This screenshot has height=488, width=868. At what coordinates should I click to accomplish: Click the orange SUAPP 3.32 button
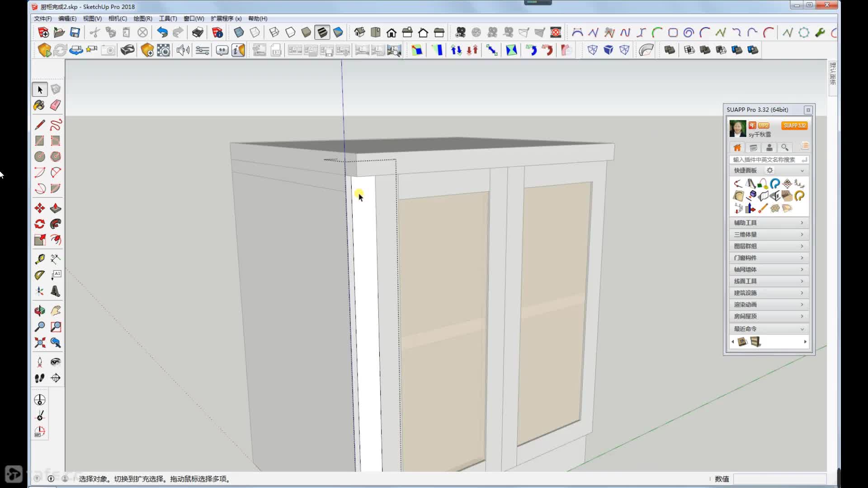[794, 125]
